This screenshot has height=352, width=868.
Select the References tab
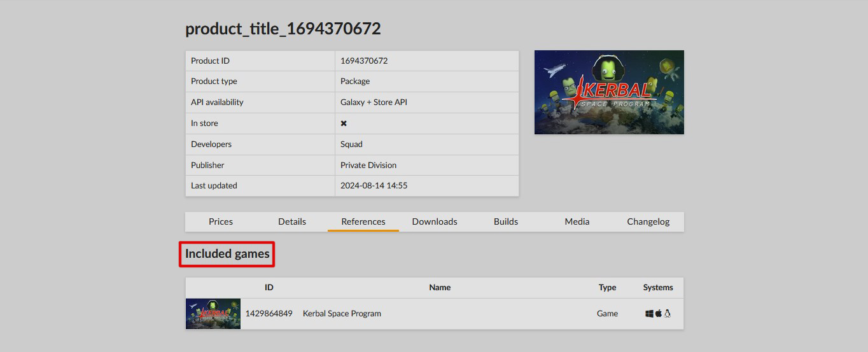[x=363, y=222]
